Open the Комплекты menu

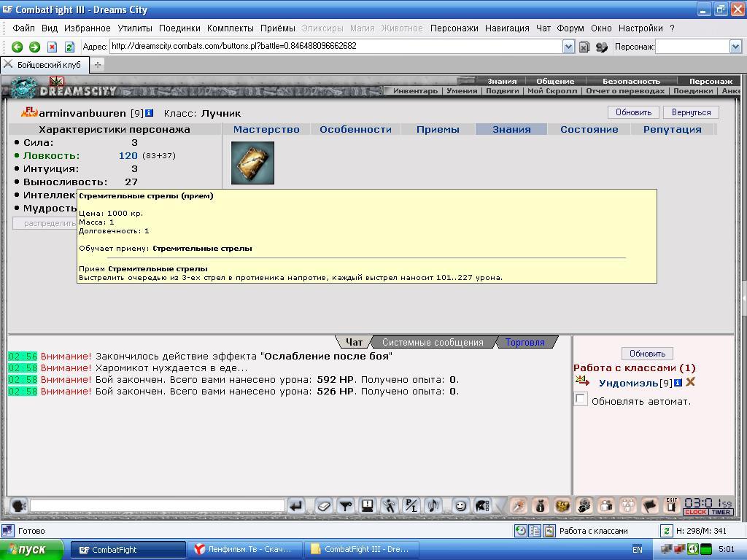coord(230,28)
